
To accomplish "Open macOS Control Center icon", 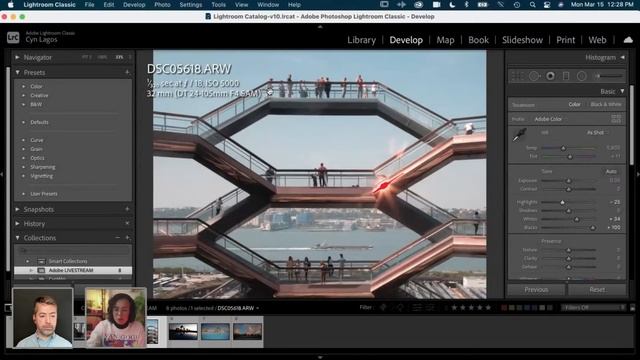I will [x=547, y=5].
